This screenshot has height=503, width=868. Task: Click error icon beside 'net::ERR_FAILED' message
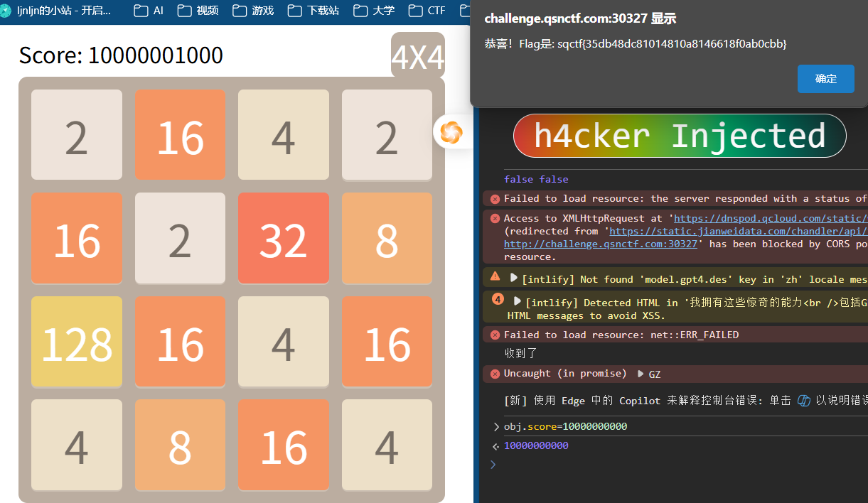pyautogui.click(x=495, y=335)
